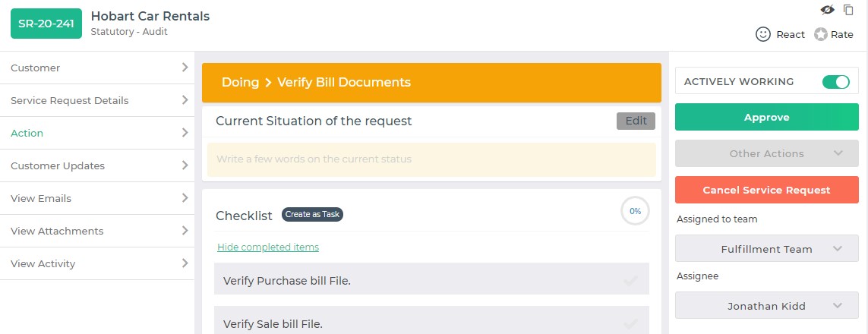The image size is (868, 334).
Task: Open the View Emails menu item
Action: point(97,199)
